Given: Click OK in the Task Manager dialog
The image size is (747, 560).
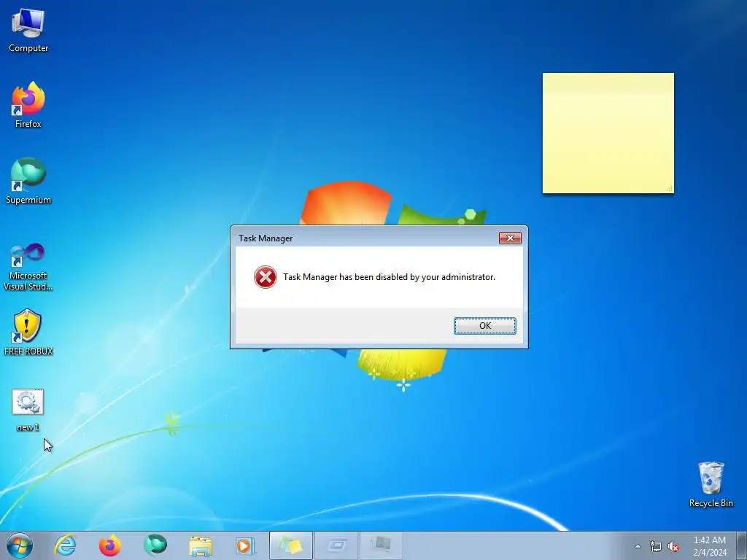Looking at the screenshot, I should click(x=484, y=326).
